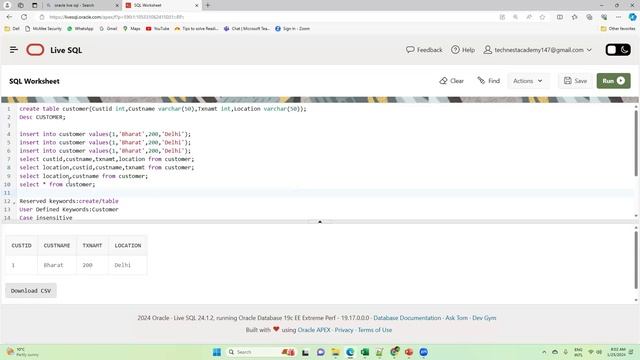640x360 pixels.
Task: Open the Ask Tom link
Action: click(x=456, y=318)
